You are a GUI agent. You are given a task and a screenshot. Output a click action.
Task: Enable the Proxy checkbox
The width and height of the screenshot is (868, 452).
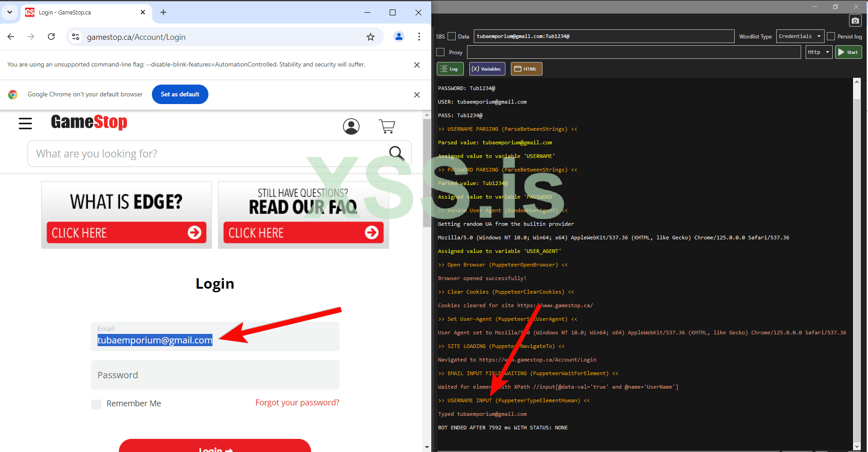click(440, 52)
